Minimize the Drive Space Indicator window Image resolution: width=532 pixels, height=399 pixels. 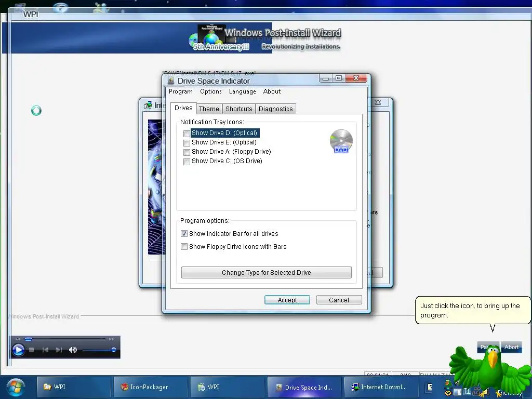[x=325, y=78]
